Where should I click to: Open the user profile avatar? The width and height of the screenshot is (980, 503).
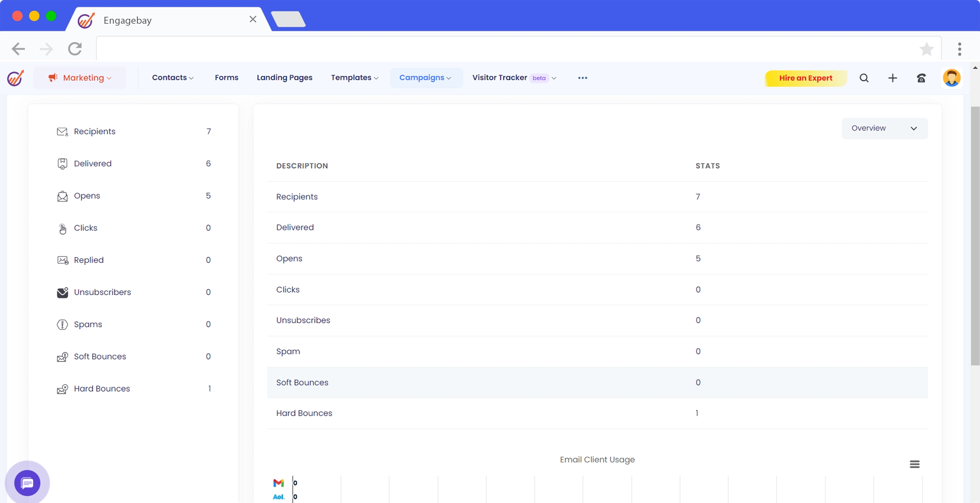pos(952,78)
